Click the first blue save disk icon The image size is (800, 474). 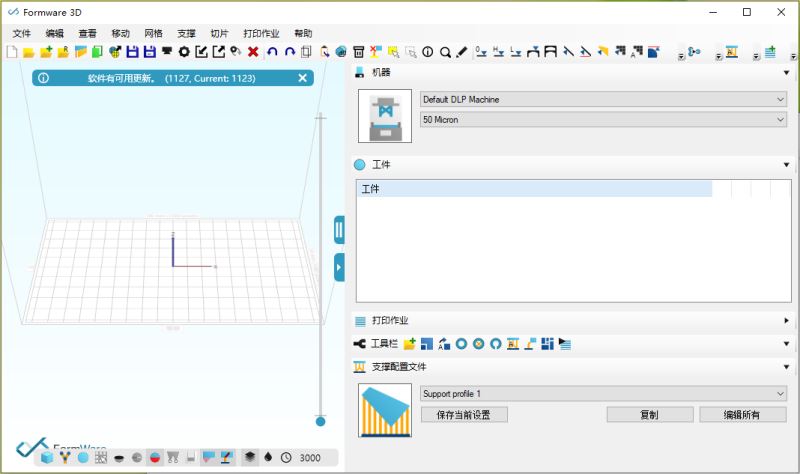(133, 52)
